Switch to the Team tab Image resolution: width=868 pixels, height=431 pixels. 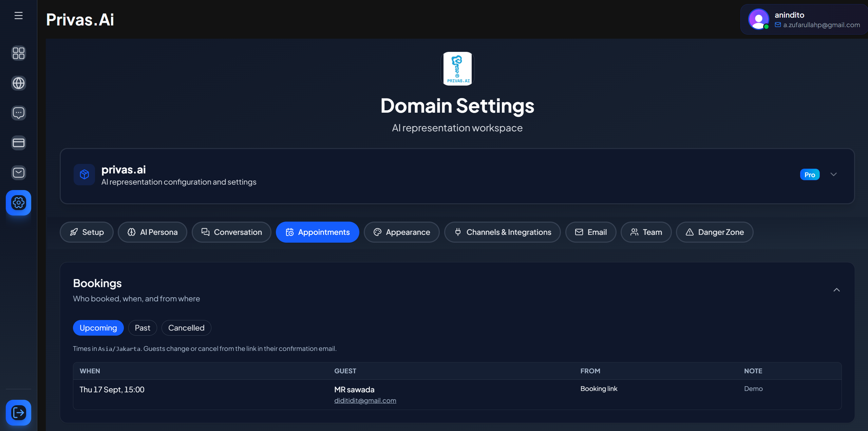pyautogui.click(x=646, y=232)
